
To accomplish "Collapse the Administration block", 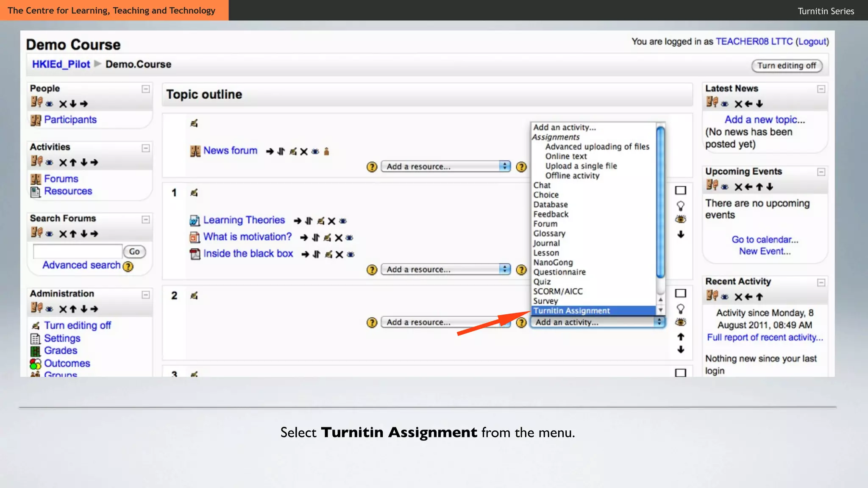I will [146, 295].
